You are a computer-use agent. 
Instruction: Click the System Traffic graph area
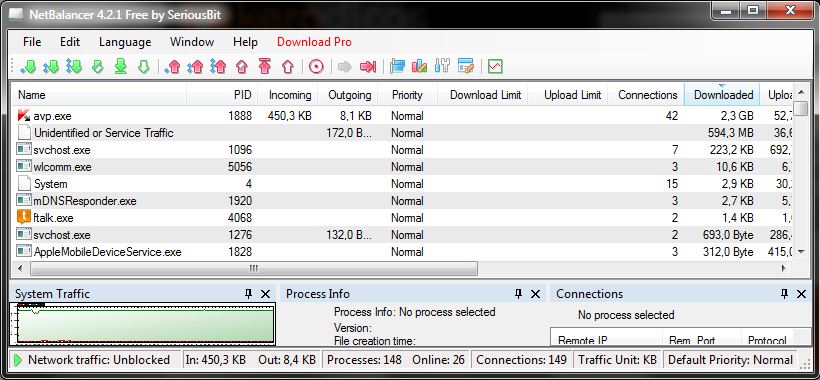pyautogui.click(x=143, y=324)
